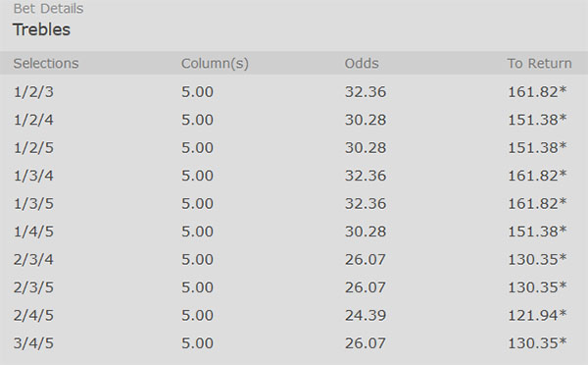Click the 3/4/5 selection entry
Screen dimensions: 588x365
point(33,343)
